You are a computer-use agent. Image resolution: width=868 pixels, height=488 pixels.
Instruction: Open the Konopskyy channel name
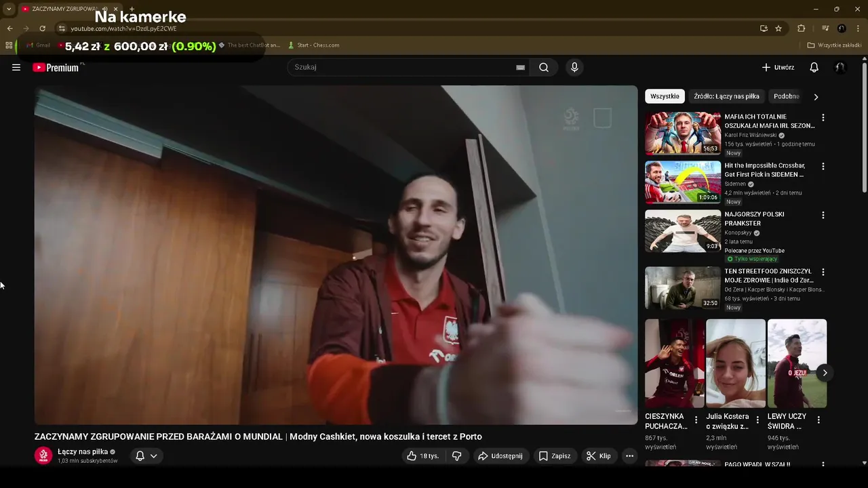[738, 232]
